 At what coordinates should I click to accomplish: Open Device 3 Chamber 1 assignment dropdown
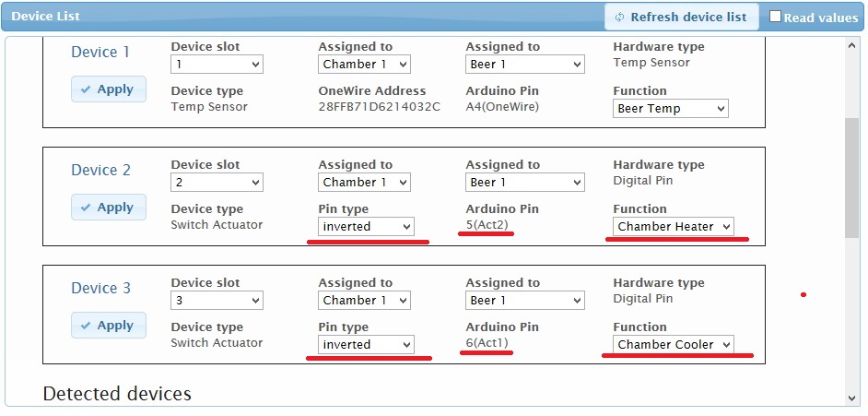pos(364,301)
